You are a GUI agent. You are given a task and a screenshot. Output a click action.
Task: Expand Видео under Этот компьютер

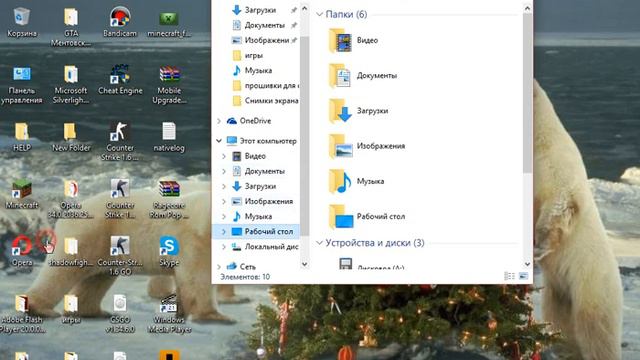coord(224,156)
